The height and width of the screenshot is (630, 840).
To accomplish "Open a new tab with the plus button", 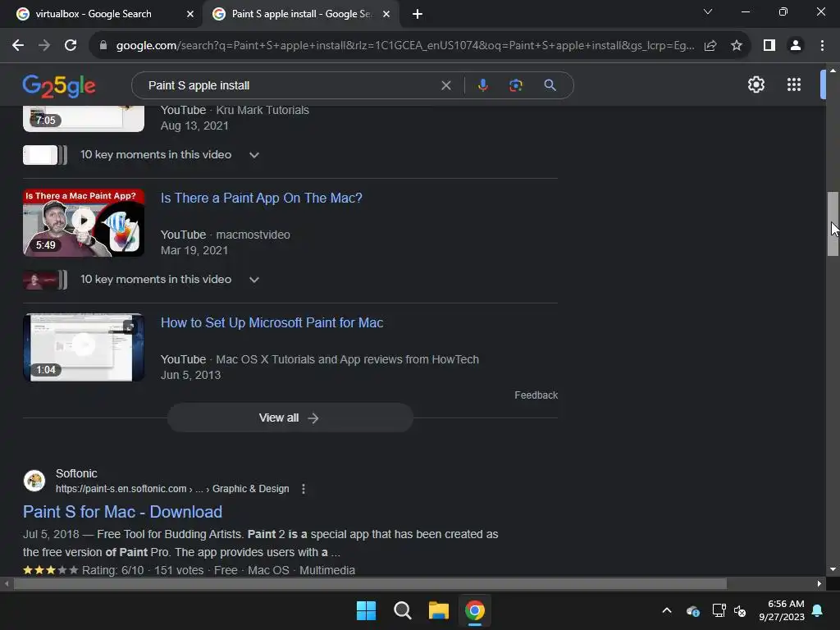I will (418, 14).
